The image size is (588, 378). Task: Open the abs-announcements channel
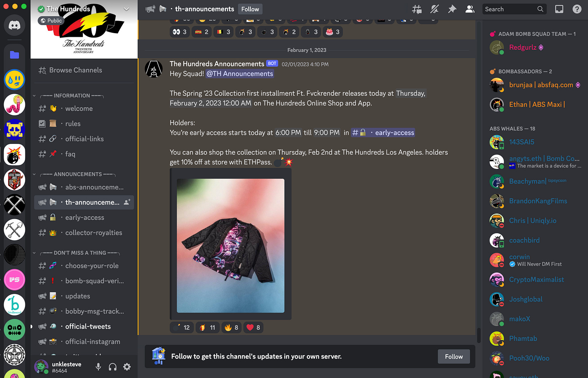click(84, 187)
